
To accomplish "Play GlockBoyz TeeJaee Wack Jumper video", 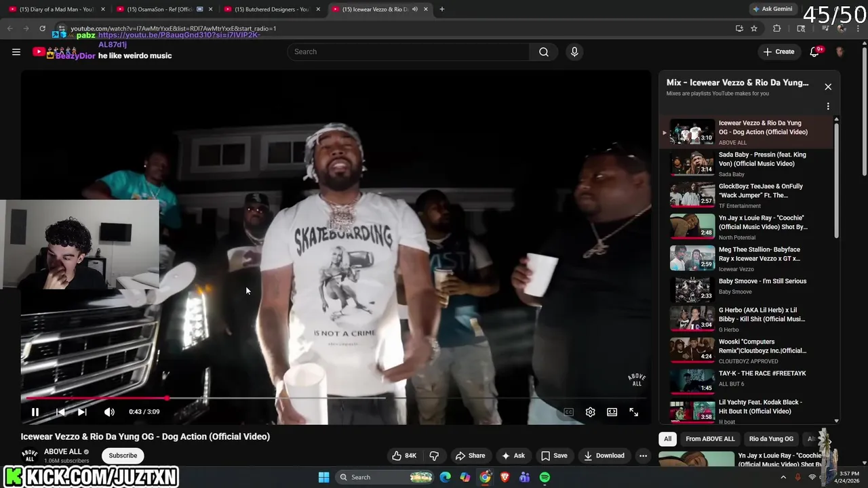I will pyautogui.click(x=746, y=195).
